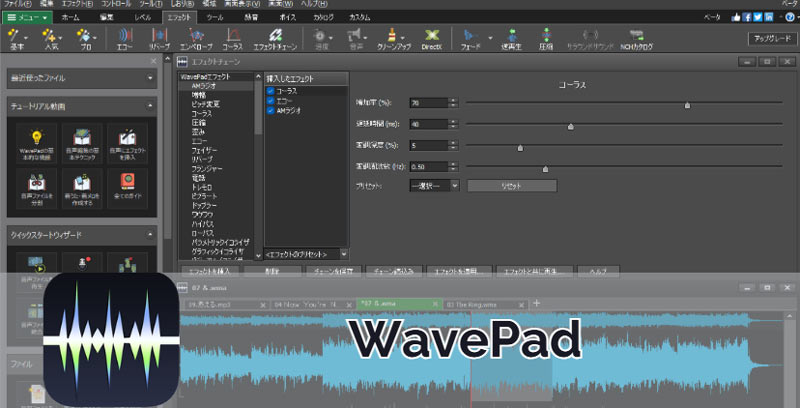Click the effects list scroll down arrow
The width and height of the screenshot is (800, 408).
point(258,256)
